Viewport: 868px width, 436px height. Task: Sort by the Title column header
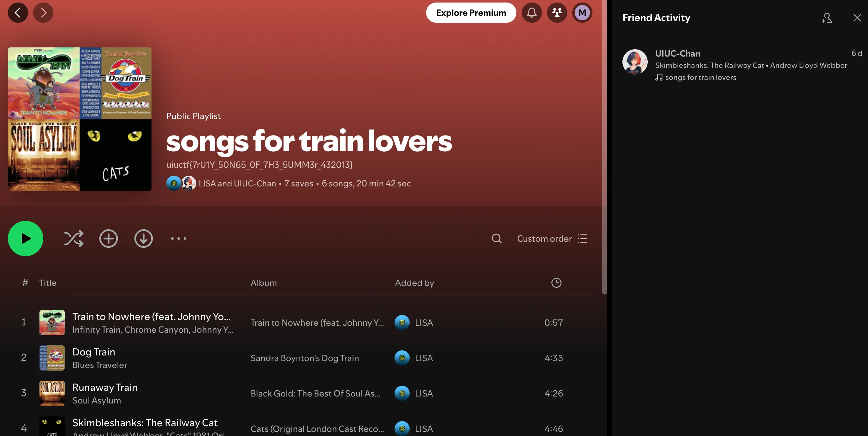(x=48, y=283)
